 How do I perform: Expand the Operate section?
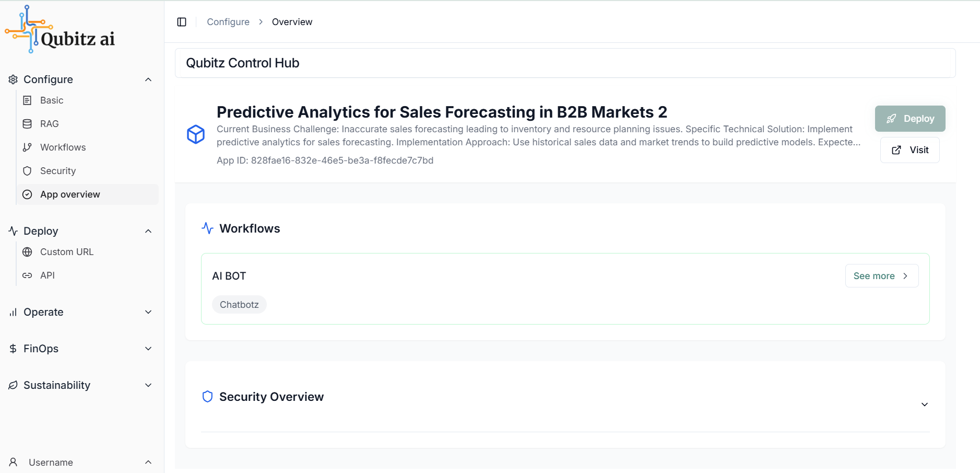[81, 312]
